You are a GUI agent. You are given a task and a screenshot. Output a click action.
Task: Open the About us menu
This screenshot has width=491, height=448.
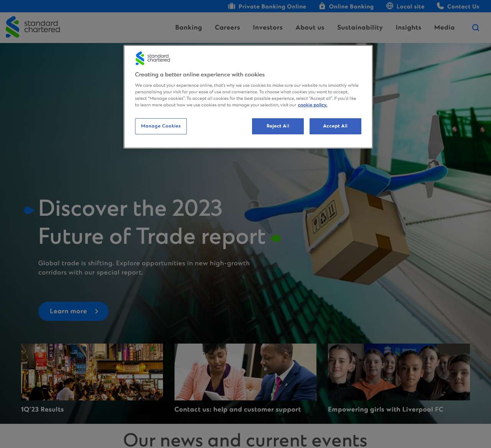[310, 28]
